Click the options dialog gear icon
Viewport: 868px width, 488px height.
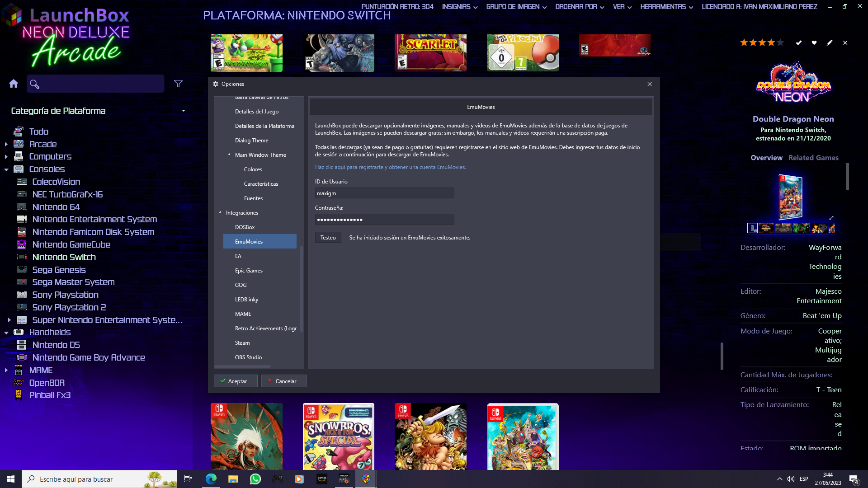click(x=216, y=84)
